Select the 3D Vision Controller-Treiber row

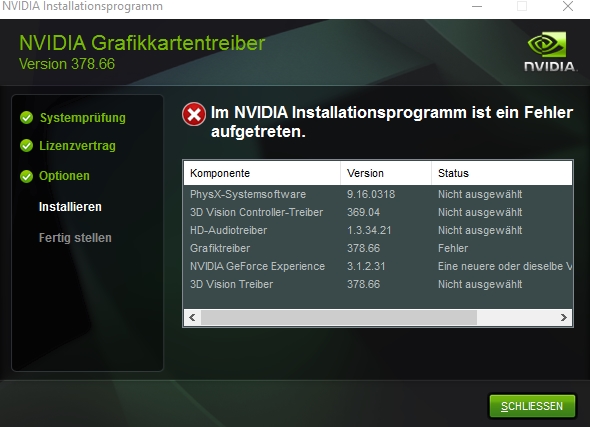(x=378, y=212)
